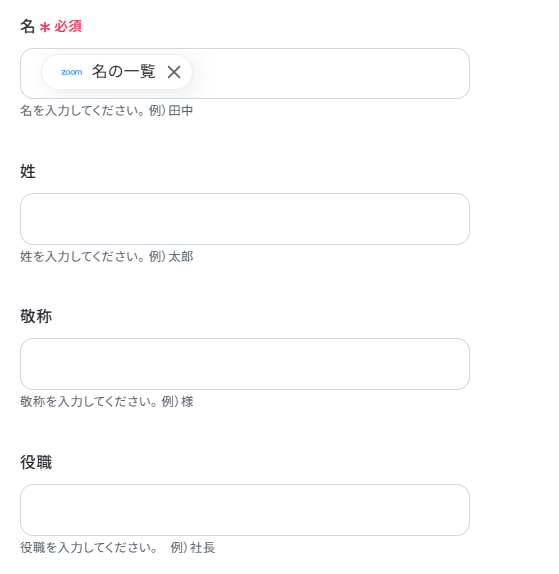Click the 田中 example text
Screen dimensions: 559x574
pos(180,110)
